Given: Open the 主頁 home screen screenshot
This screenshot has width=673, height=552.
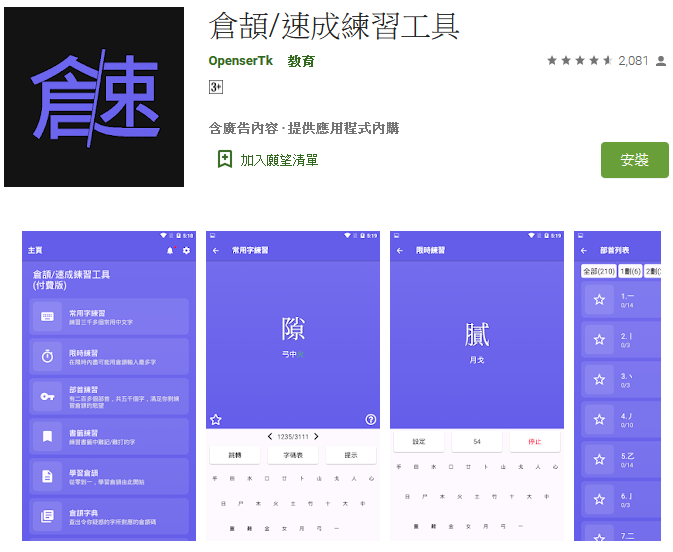Looking at the screenshot, I should coord(109,386).
